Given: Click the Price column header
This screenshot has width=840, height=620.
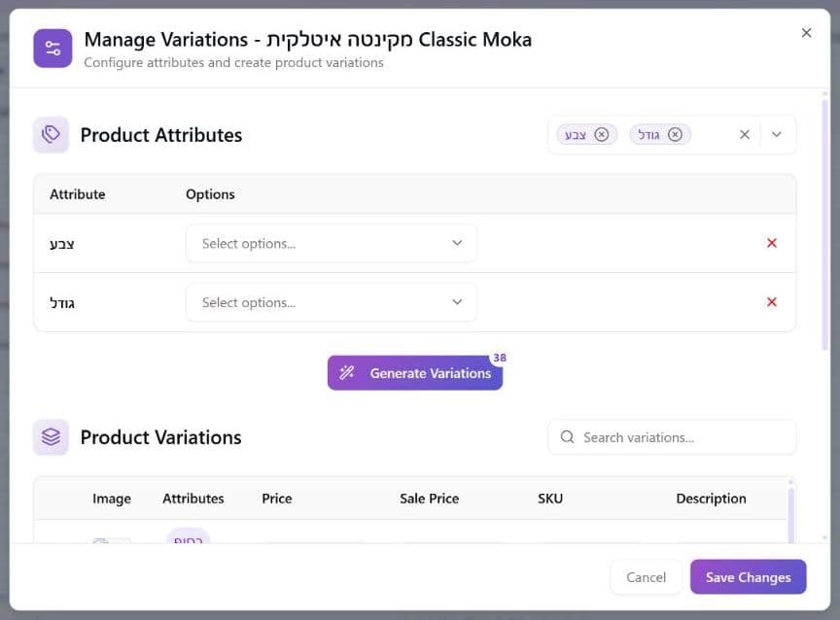Looking at the screenshot, I should (276, 499).
